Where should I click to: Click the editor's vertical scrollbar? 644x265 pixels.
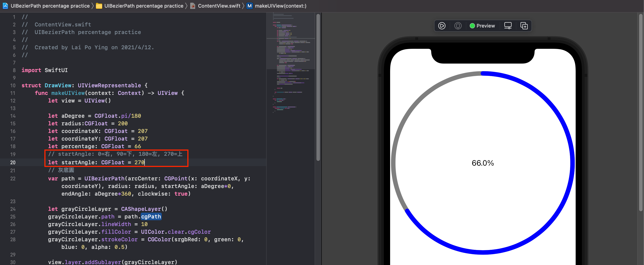pos(318,88)
